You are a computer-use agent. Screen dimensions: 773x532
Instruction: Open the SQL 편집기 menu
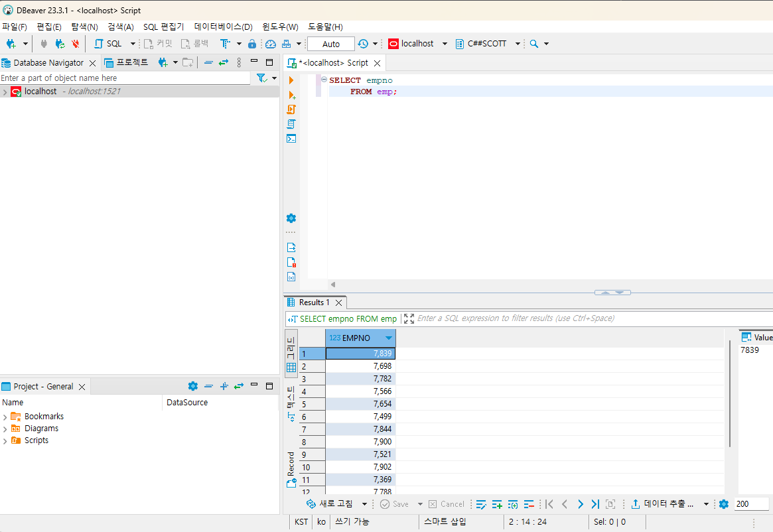pos(163,27)
